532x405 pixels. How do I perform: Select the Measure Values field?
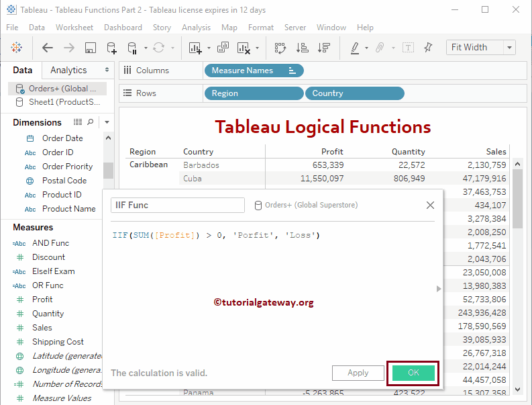click(62, 398)
